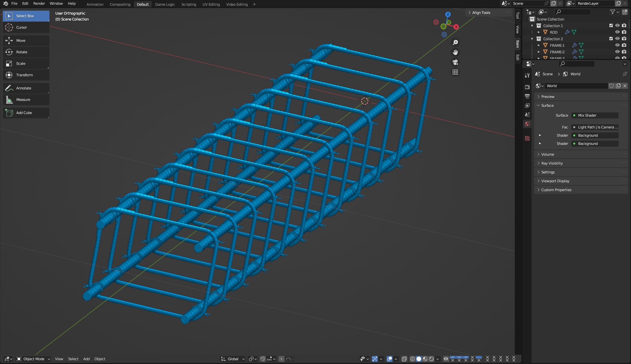Viewport: 631px width, 364px height.
Task: Toggle proportional editing button
Action: coord(281,359)
